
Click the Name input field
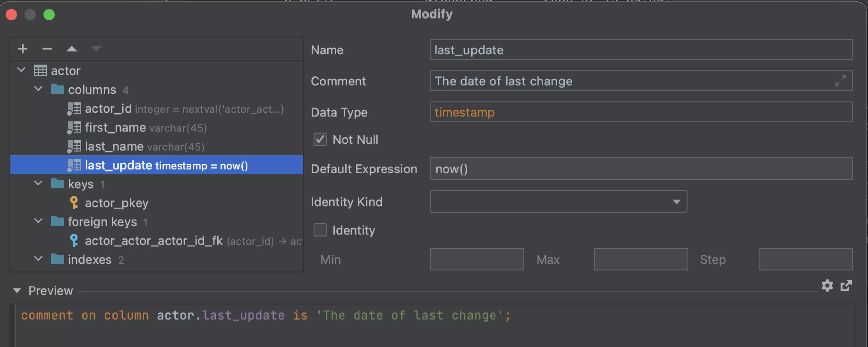(639, 50)
